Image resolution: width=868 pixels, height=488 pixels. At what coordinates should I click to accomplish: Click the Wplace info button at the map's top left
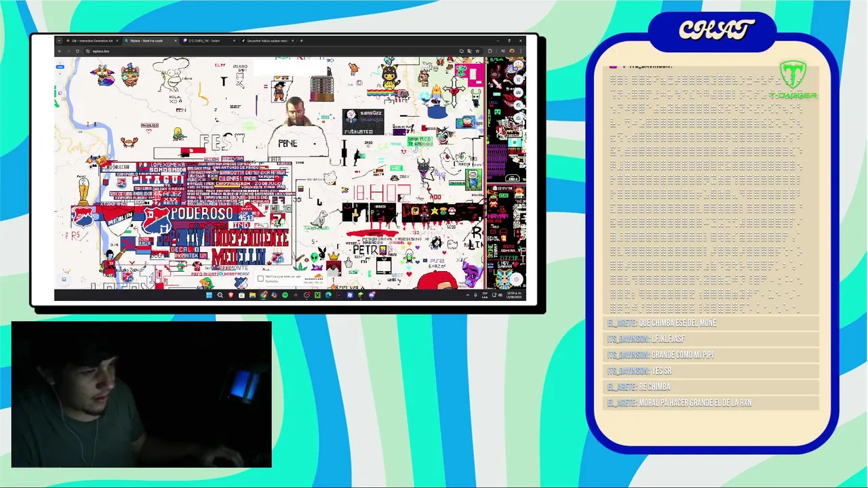(60, 63)
